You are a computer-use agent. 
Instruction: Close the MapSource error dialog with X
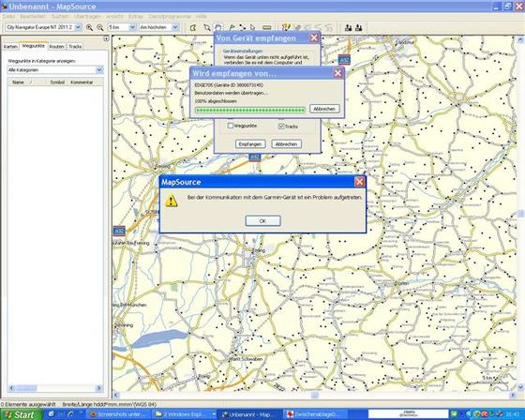click(359, 182)
